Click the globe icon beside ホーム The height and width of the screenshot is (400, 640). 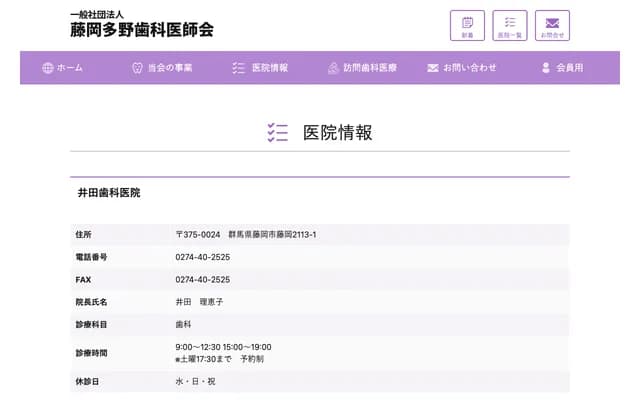pyautogui.click(x=47, y=68)
